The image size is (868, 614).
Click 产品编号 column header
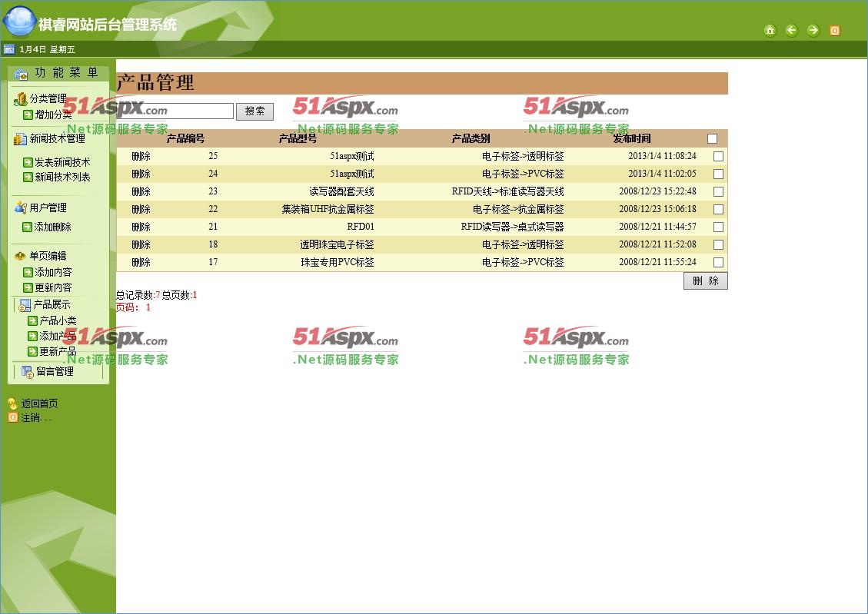pos(185,139)
